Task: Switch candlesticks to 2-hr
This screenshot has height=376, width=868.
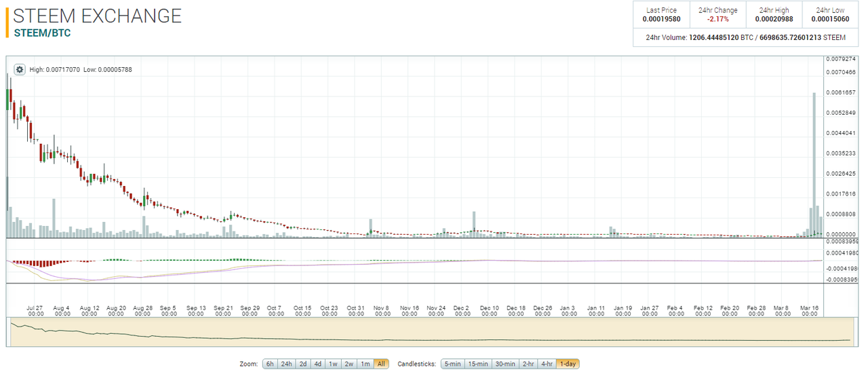Action: (528, 364)
